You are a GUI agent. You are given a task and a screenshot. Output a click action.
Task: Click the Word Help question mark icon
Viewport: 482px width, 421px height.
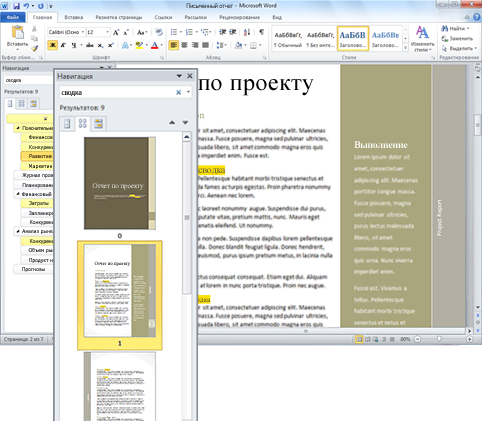477,17
